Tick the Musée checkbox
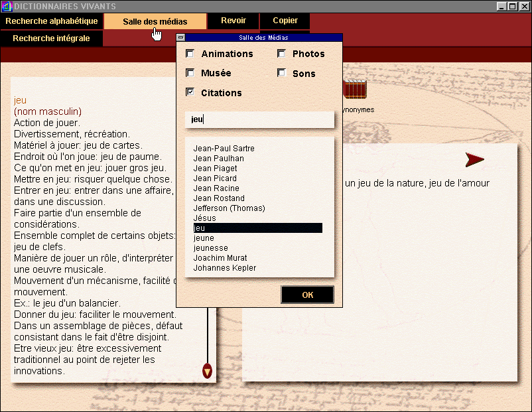This screenshot has width=532, height=412. (x=190, y=72)
